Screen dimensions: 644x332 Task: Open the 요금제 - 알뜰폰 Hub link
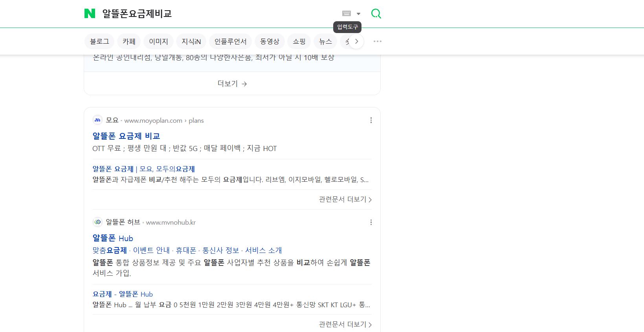pos(123,294)
